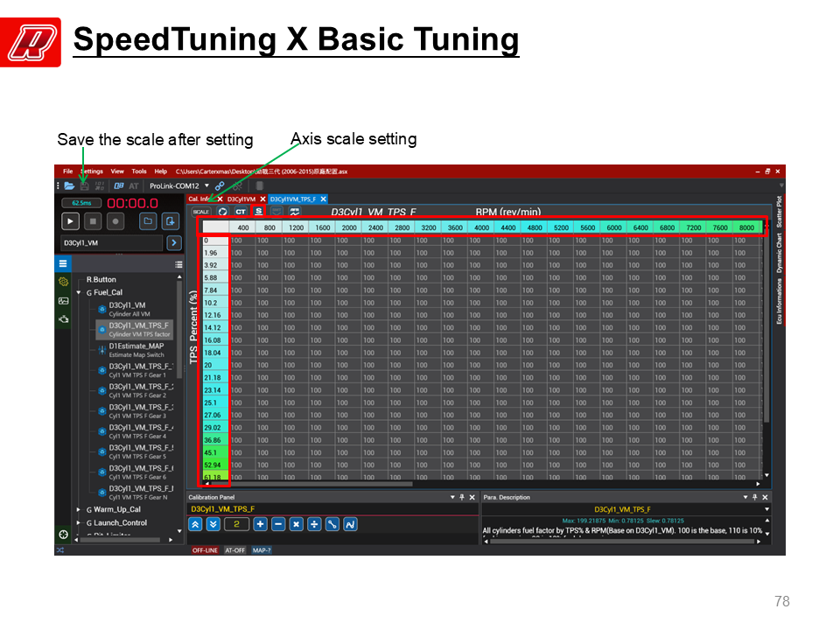Viewport: 840px width, 630px height.
Task: Select R.Button in the tree
Action: pos(101,279)
